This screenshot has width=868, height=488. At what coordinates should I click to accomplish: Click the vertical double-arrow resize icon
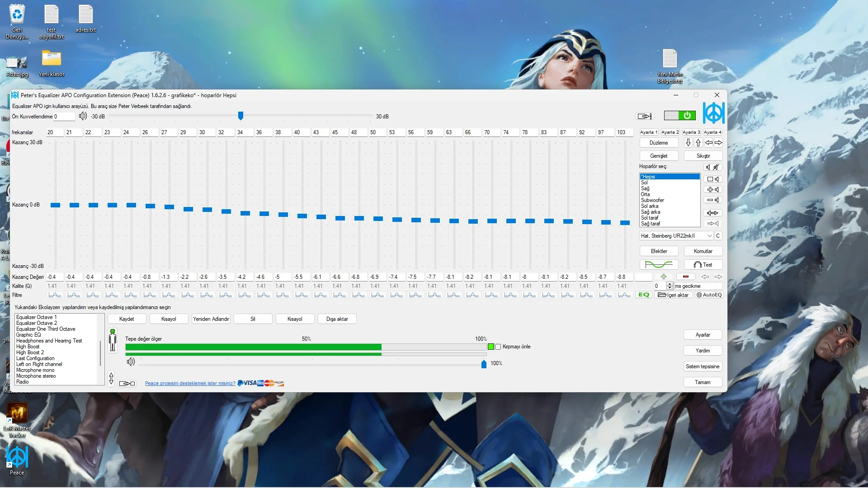111,378
